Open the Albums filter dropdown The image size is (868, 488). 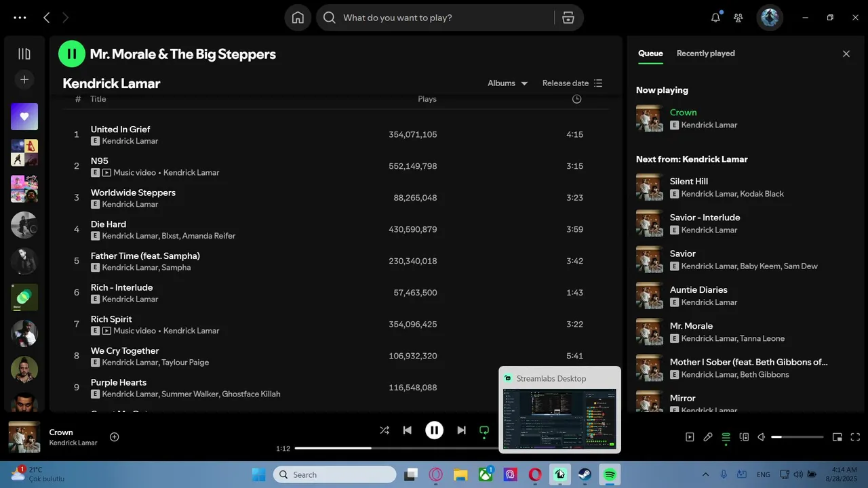[x=507, y=83]
